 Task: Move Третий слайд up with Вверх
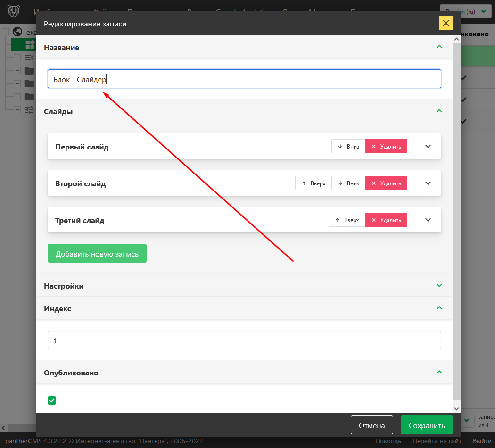346,220
